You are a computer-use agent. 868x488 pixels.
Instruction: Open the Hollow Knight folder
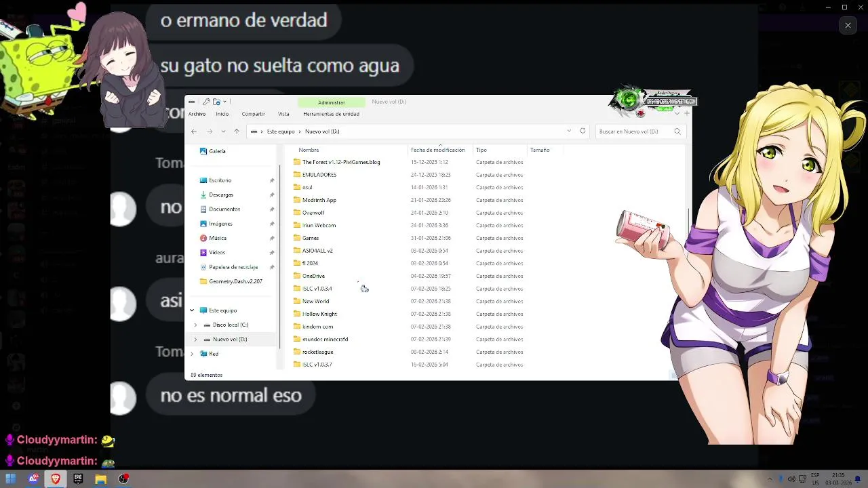tap(319, 314)
